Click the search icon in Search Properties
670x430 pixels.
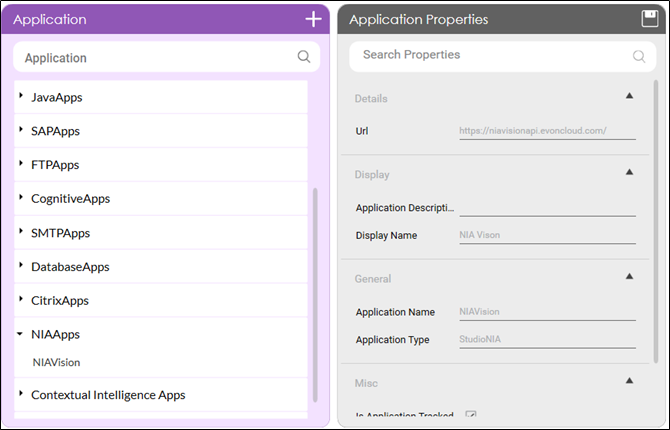[x=639, y=56]
